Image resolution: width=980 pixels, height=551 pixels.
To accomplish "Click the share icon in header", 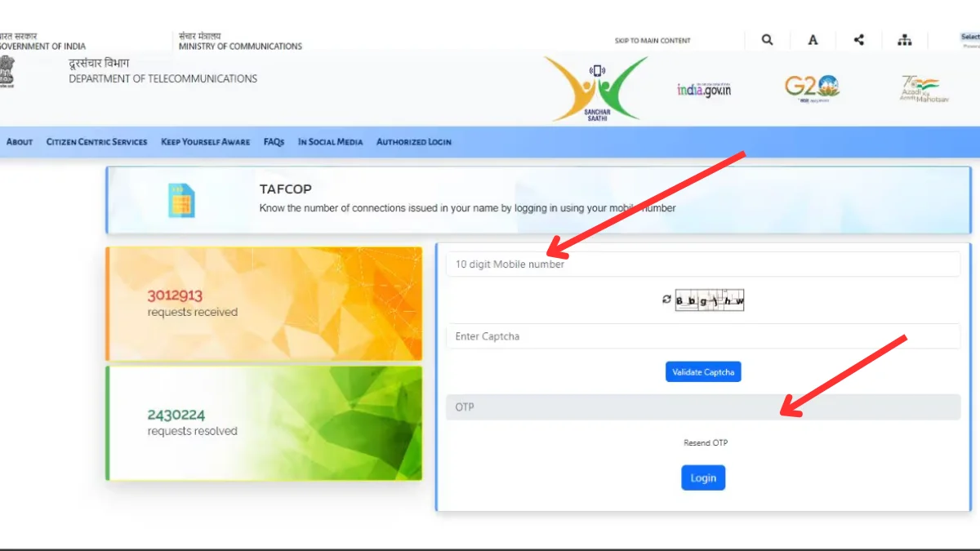I will 858,40.
